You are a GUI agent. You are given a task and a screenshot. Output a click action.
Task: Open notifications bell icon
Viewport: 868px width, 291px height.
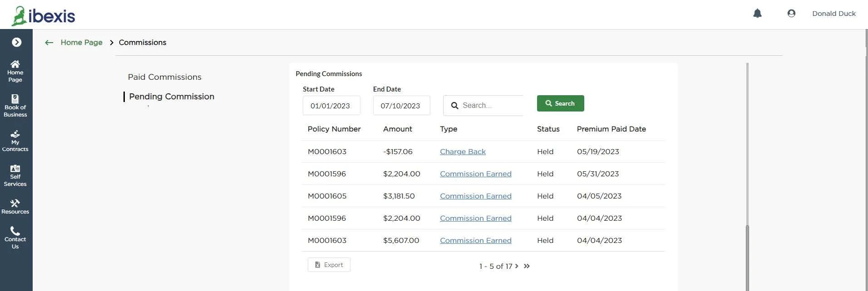pos(757,14)
